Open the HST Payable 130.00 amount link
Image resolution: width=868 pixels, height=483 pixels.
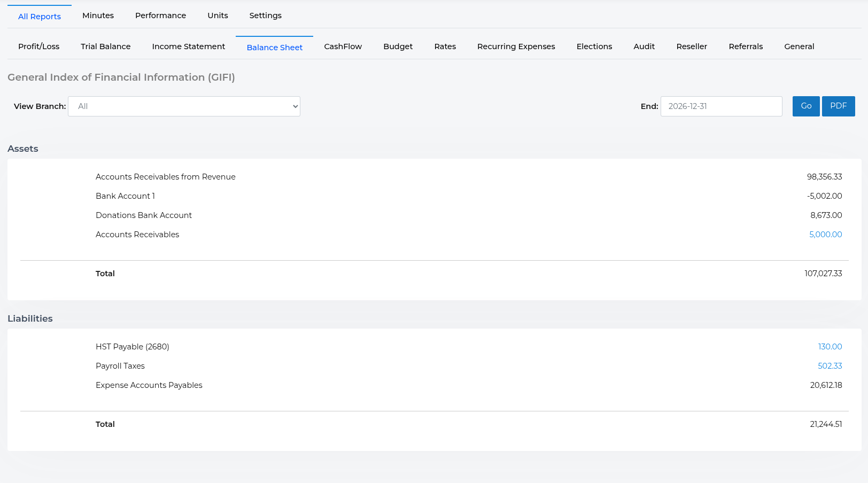tap(830, 347)
